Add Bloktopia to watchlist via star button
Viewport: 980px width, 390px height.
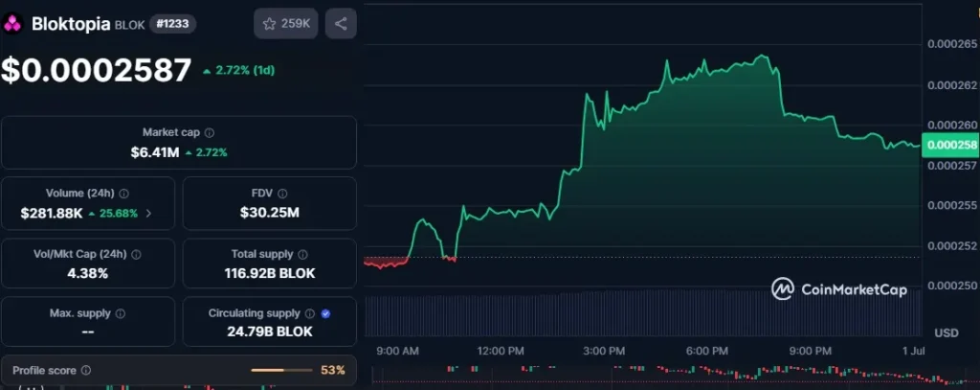pyautogui.click(x=286, y=24)
